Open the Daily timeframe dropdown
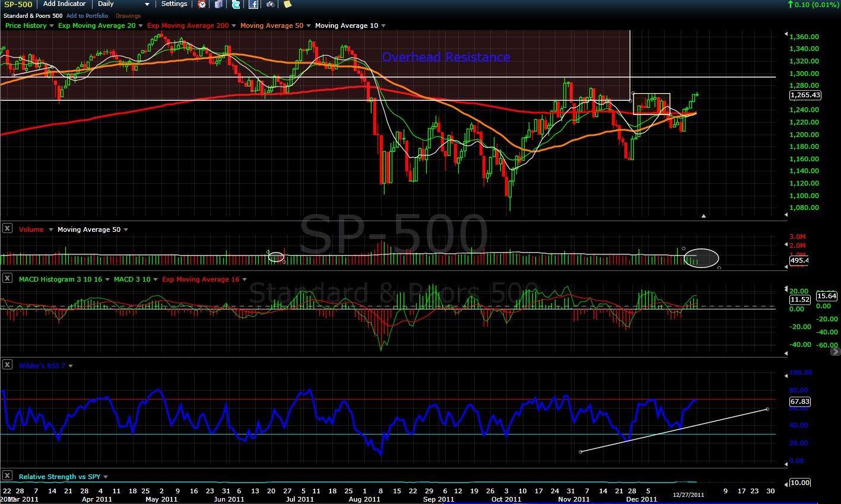The width and height of the screenshot is (841, 504). pos(123,4)
